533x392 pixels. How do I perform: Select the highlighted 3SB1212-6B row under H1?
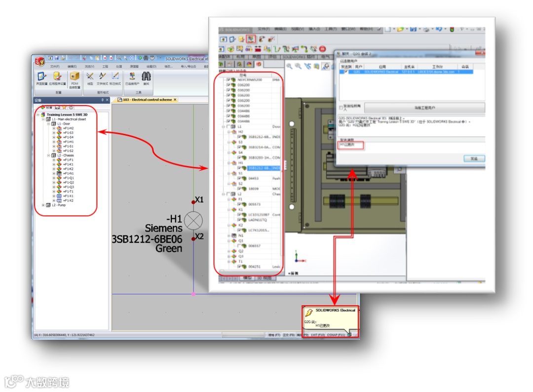pos(264,168)
